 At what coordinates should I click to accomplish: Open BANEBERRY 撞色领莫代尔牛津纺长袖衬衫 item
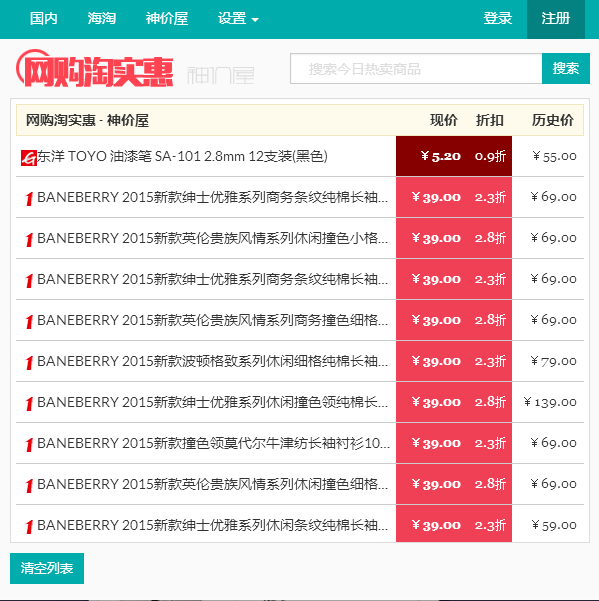point(213,443)
